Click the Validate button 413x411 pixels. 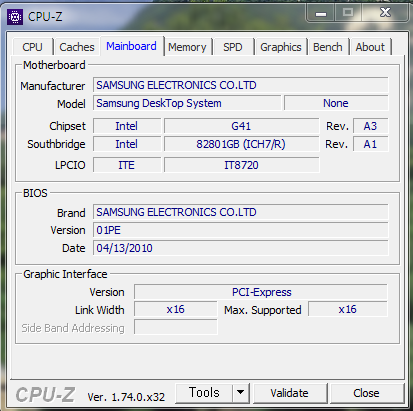click(289, 393)
